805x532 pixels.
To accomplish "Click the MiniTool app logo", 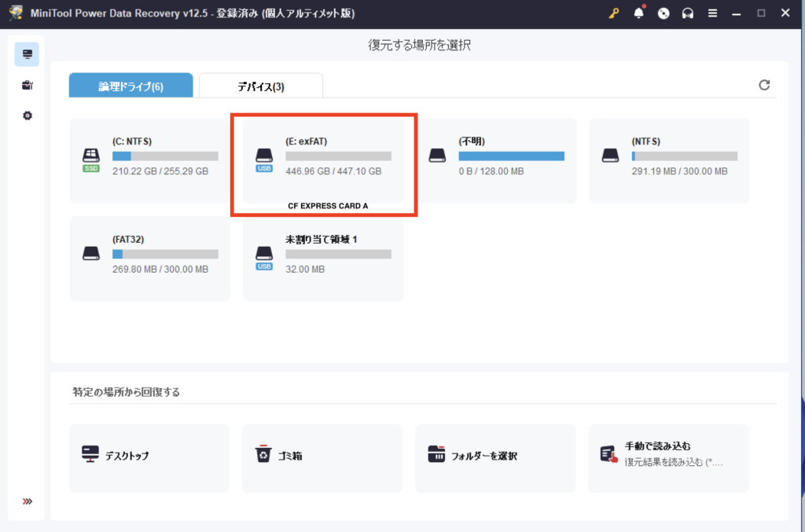I will [x=16, y=13].
